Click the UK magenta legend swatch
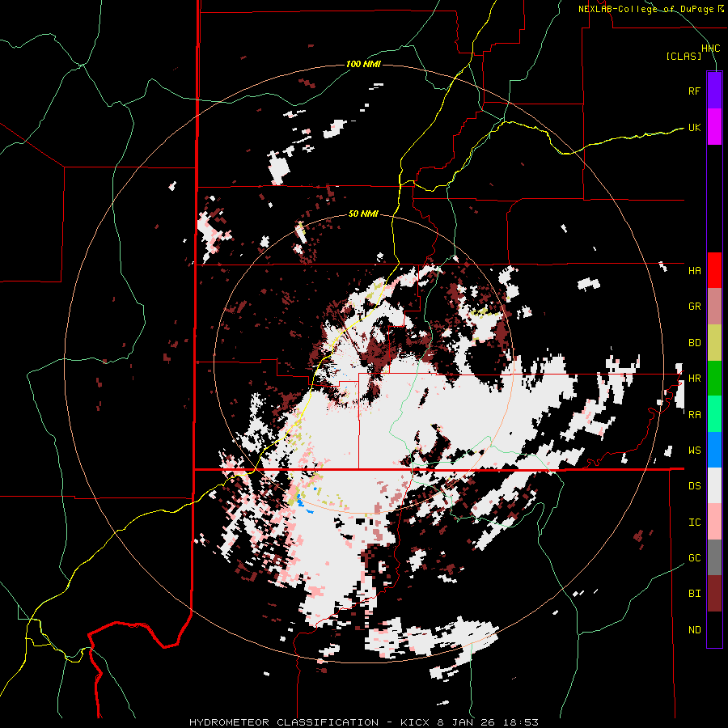728x728 pixels. tap(714, 127)
